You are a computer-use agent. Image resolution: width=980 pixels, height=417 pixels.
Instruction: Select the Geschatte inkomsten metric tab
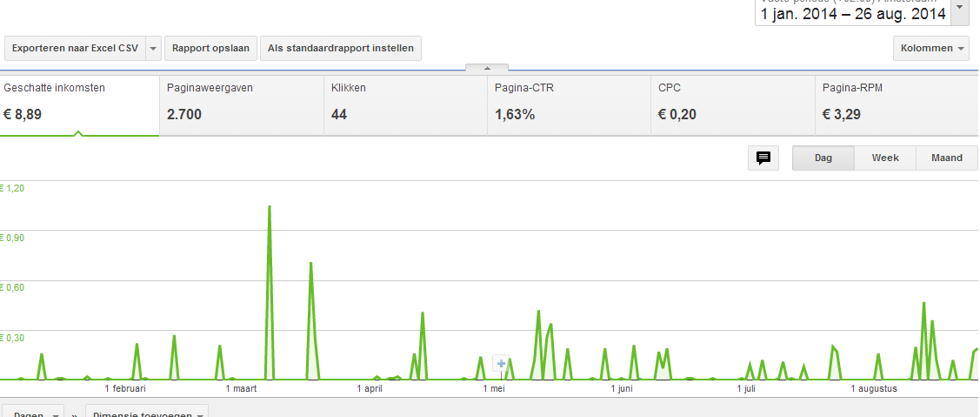pyautogui.click(x=79, y=105)
